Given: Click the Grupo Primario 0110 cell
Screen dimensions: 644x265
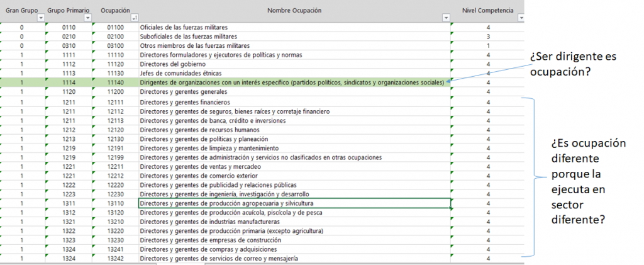Looking at the screenshot, I should click(x=69, y=28).
